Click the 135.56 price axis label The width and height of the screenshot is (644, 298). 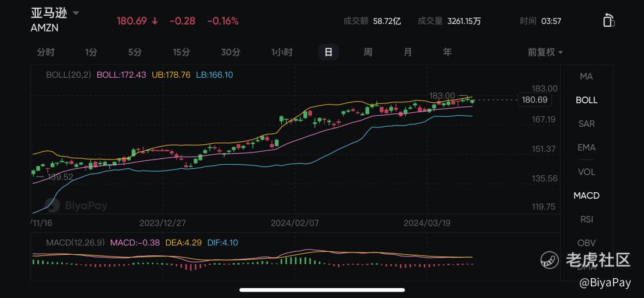(545, 179)
